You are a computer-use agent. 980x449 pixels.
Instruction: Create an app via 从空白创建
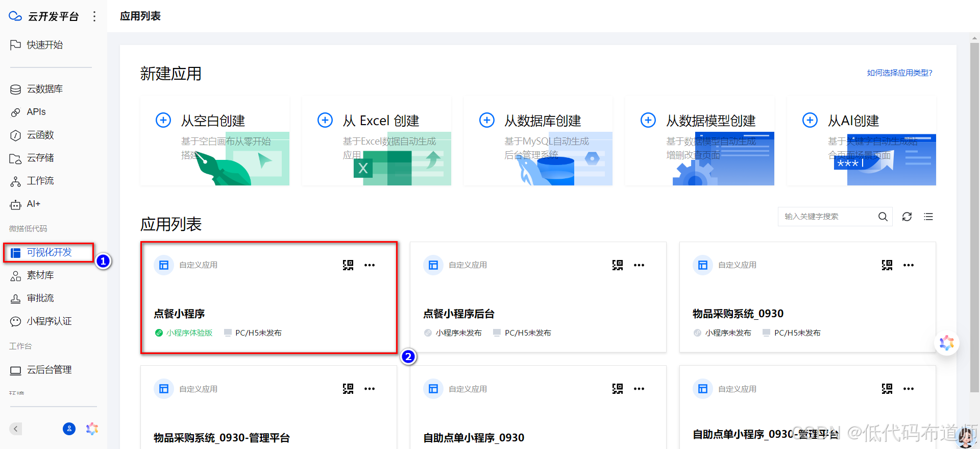215,141
